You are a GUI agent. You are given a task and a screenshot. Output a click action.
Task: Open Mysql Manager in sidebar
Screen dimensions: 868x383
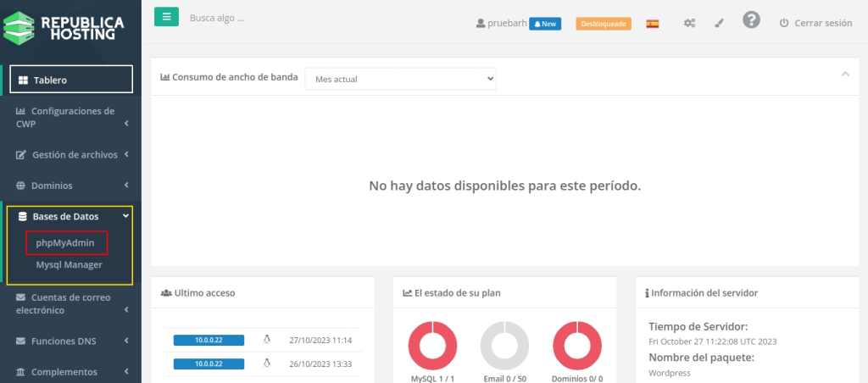[x=69, y=264]
